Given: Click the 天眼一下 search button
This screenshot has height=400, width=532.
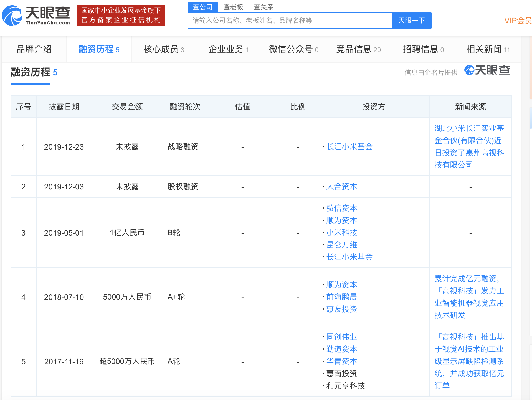Looking at the screenshot, I should [412, 21].
